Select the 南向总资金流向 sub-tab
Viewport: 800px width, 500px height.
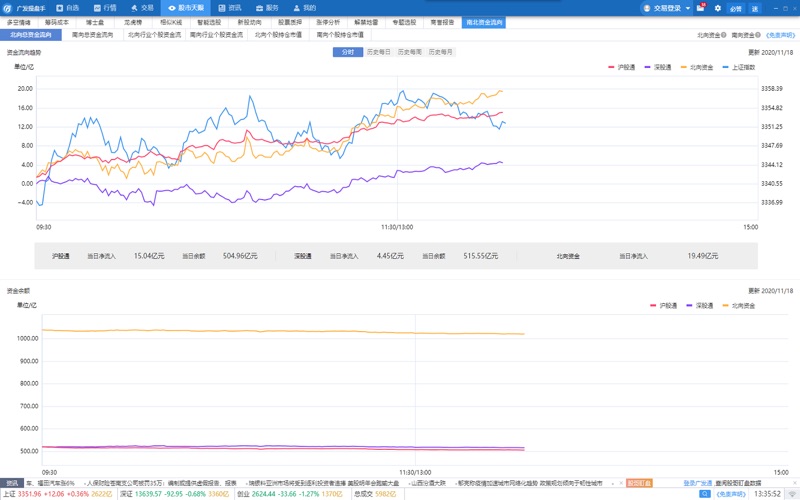(91, 34)
